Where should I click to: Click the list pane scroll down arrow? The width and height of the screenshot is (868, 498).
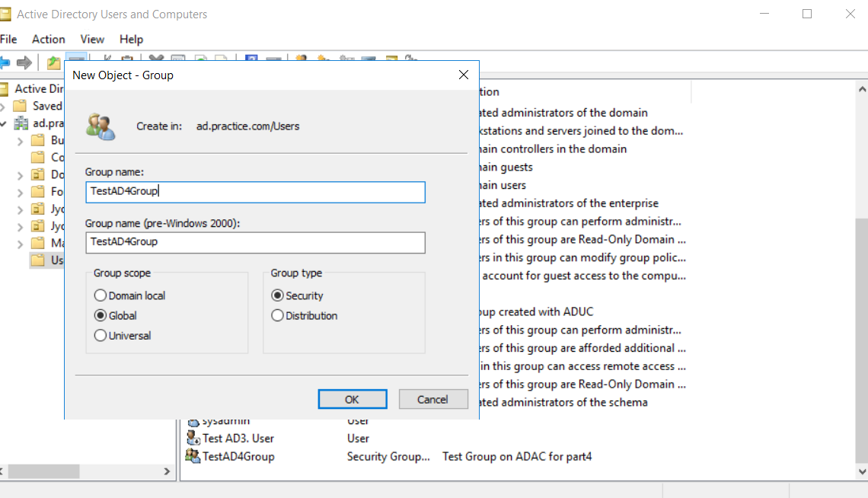click(x=862, y=472)
